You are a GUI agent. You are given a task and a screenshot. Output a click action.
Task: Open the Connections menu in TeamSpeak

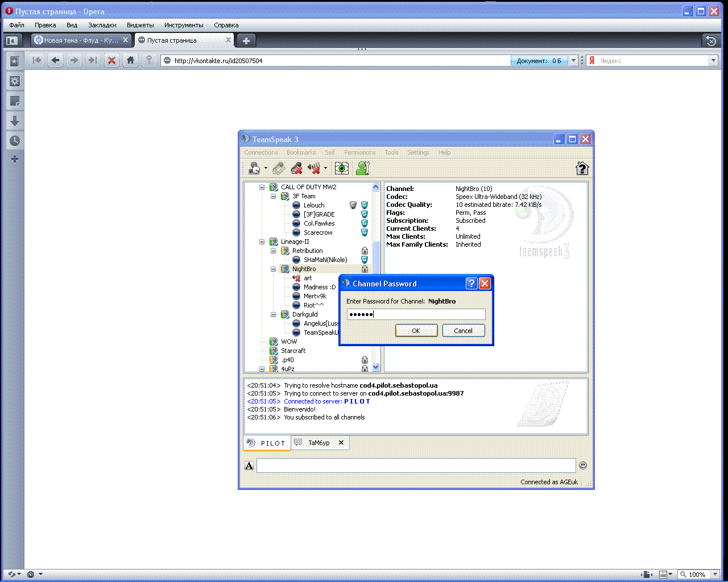[261, 152]
